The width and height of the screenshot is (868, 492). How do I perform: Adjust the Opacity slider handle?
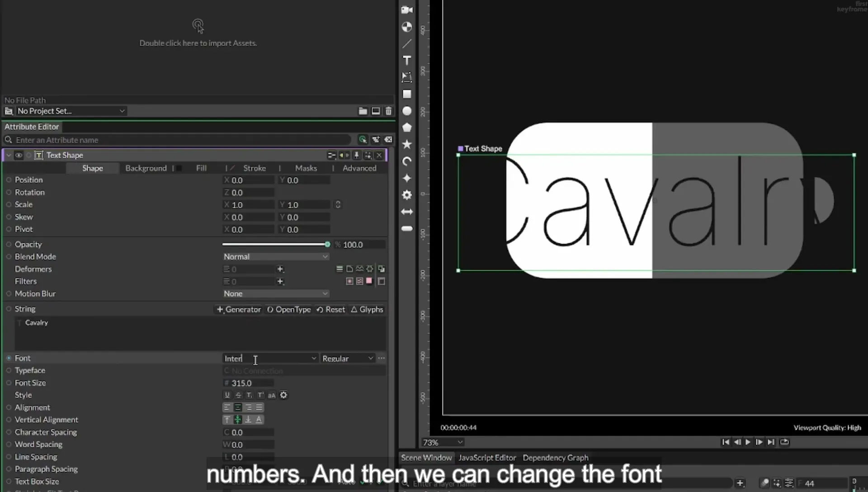click(x=327, y=244)
